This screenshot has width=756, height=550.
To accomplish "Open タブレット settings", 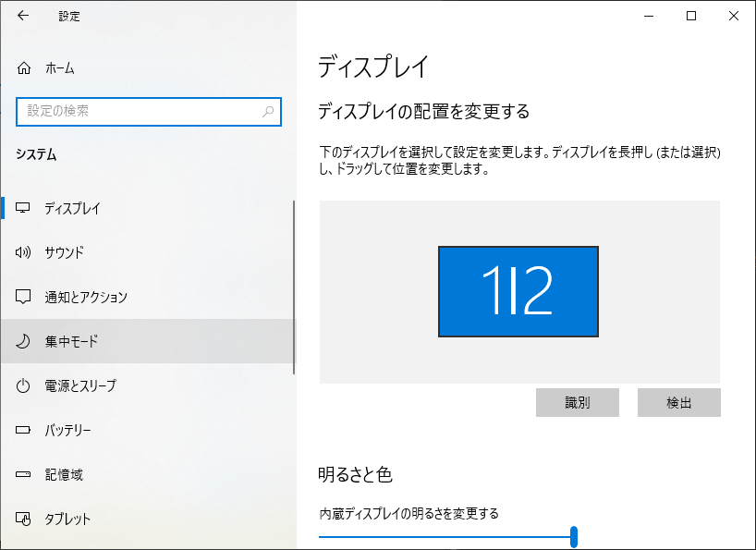I will pyautogui.click(x=147, y=519).
